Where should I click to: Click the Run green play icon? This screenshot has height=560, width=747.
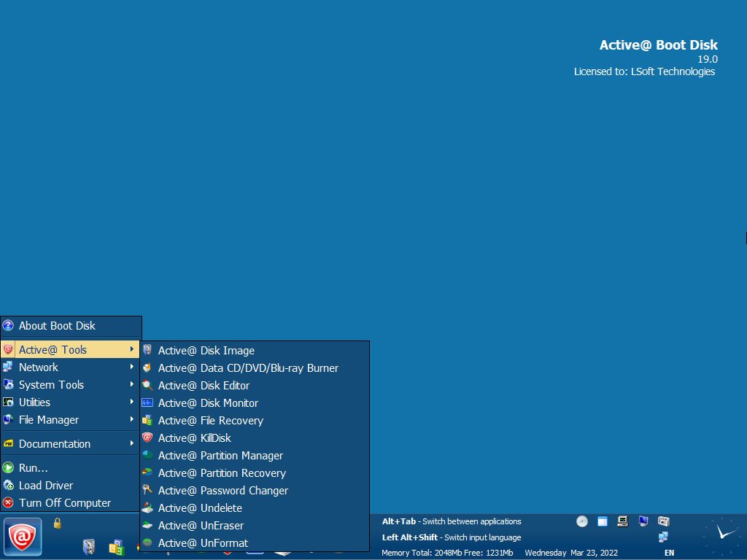pos(8,467)
